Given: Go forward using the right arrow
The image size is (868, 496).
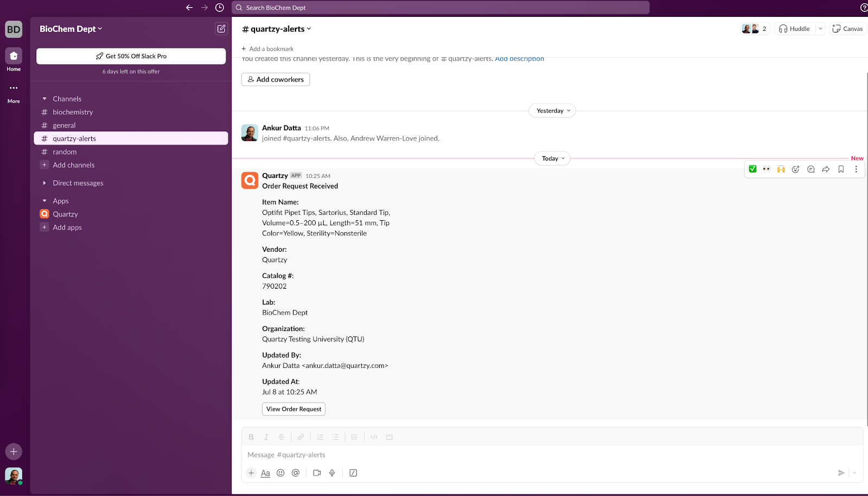Looking at the screenshot, I should coord(205,8).
